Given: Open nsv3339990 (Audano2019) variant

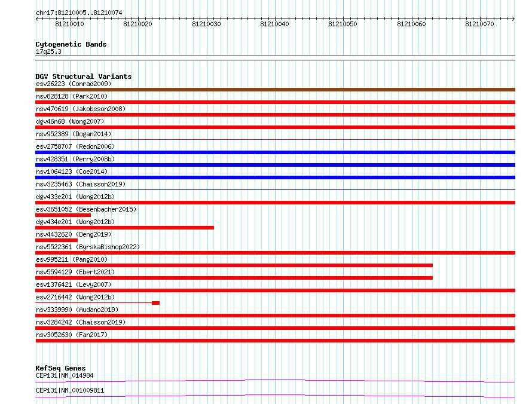Looking at the screenshot, I should pos(77,310).
